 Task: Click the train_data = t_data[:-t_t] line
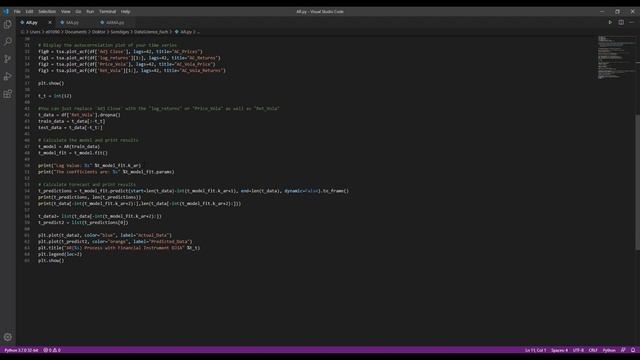[x=72, y=121]
